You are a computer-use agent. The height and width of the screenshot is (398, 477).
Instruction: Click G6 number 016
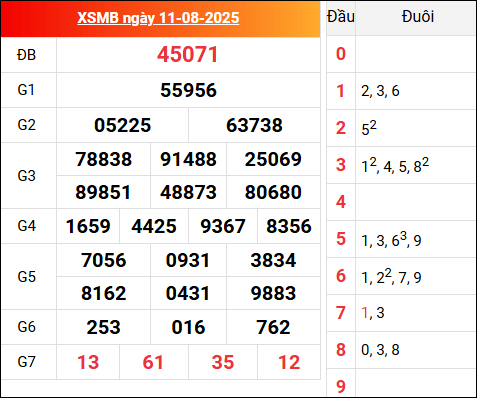pyautogui.click(x=188, y=327)
